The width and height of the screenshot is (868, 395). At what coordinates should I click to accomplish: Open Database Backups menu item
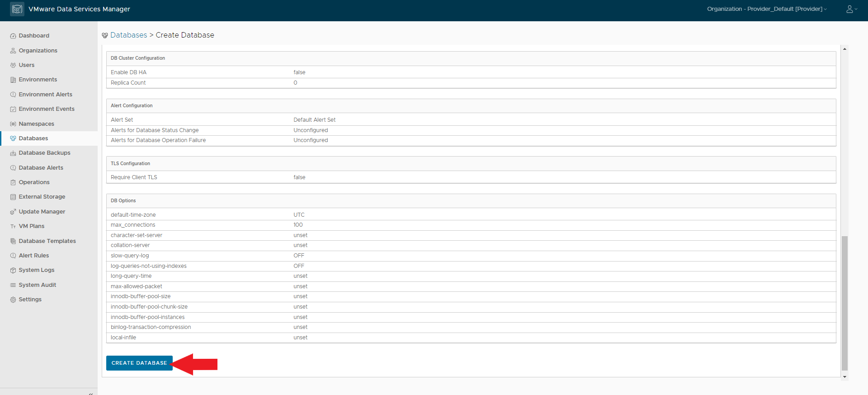point(44,153)
